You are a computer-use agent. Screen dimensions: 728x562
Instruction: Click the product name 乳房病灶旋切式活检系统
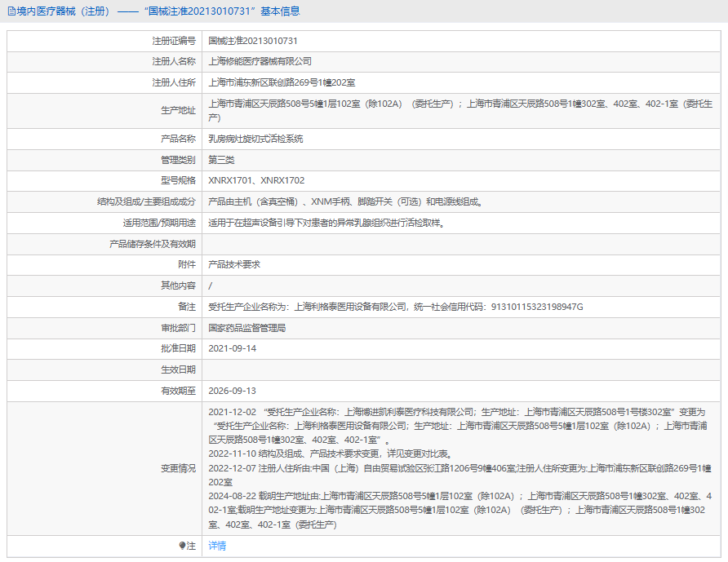[255, 139]
